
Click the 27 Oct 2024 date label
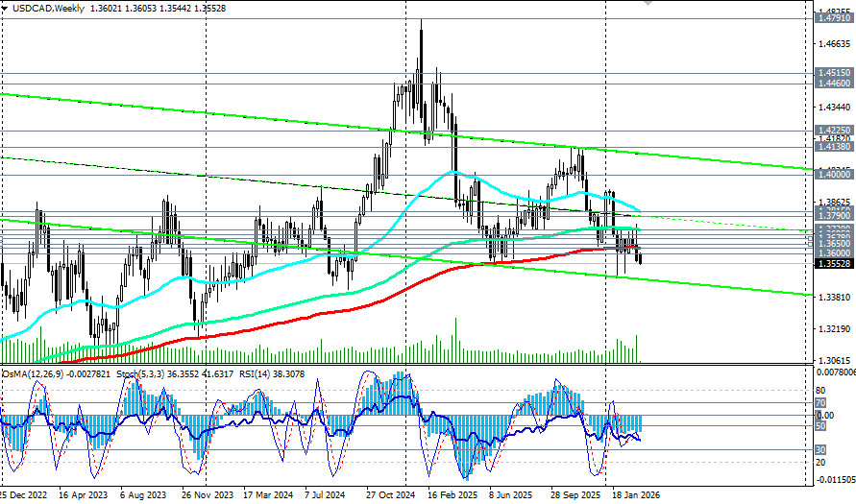tap(391, 495)
